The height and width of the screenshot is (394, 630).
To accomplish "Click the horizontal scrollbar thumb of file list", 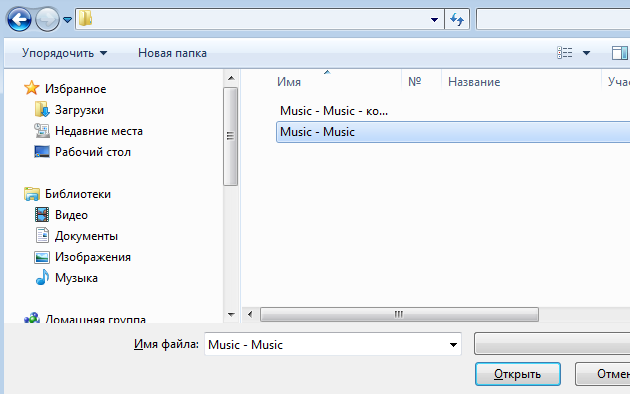I will [x=399, y=314].
